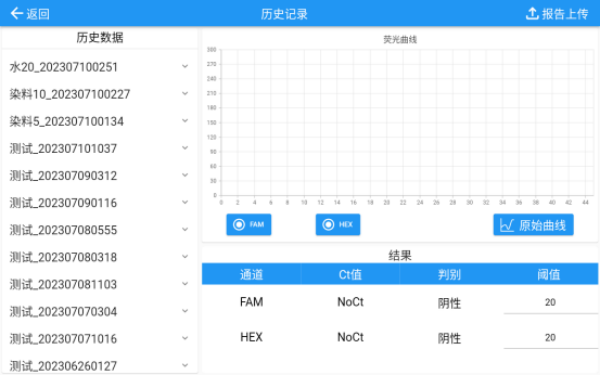The image size is (600, 375).
Task: Expand chevron for 测试_202307101037
Action: 185,148
